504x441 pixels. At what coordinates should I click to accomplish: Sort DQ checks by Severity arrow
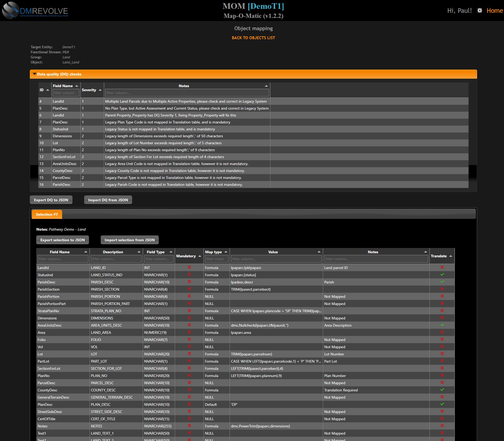[100, 90]
